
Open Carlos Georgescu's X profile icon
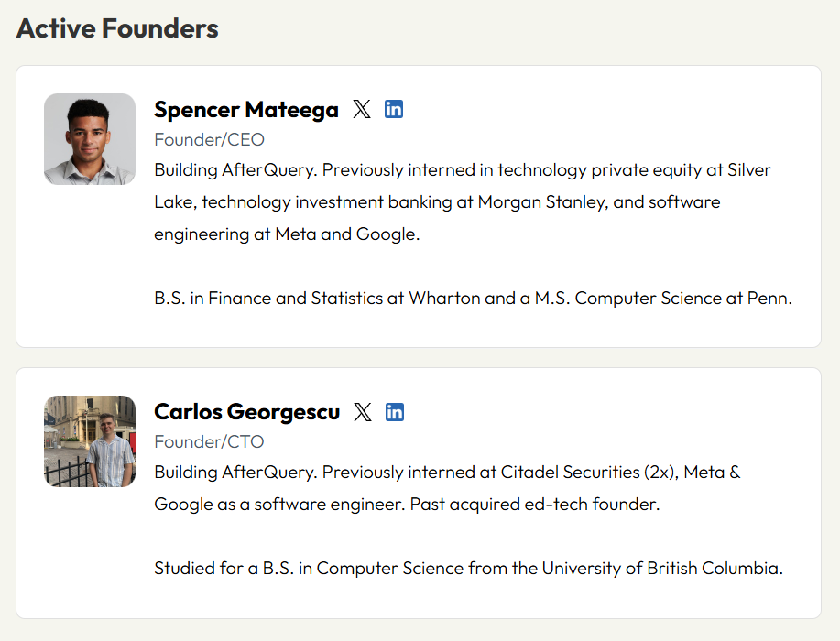[363, 412]
